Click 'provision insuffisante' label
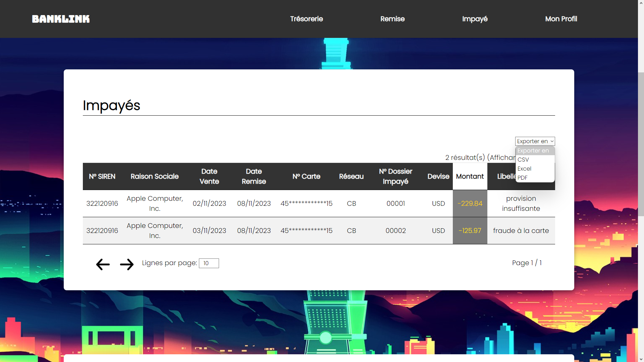644x362 pixels. pos(521,203)
